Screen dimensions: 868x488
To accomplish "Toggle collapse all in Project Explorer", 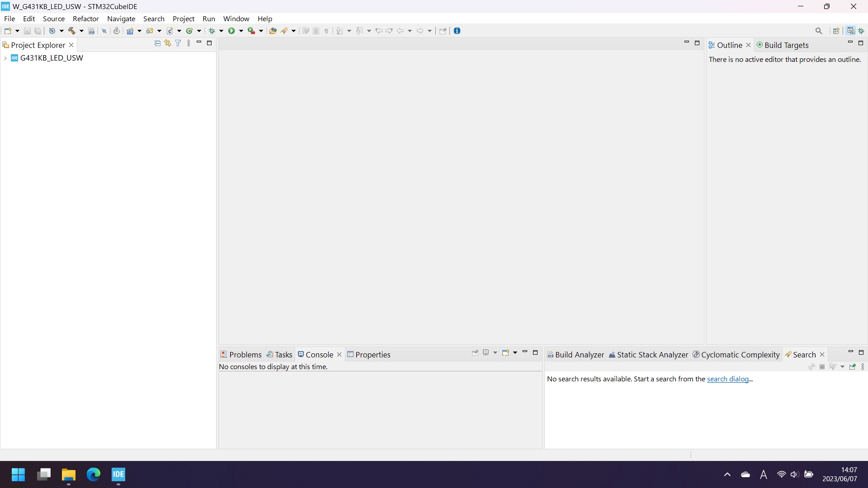I will [158, 43].
